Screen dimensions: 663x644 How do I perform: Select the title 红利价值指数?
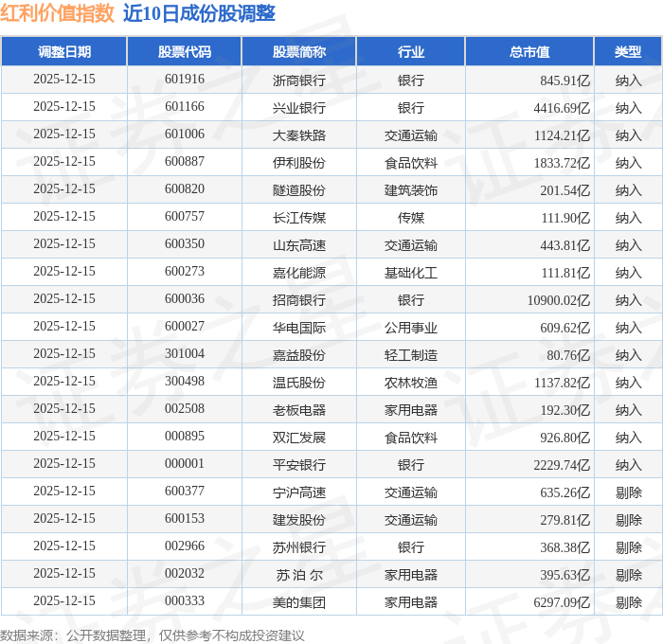pyautogui.click(x=58, y=13)
